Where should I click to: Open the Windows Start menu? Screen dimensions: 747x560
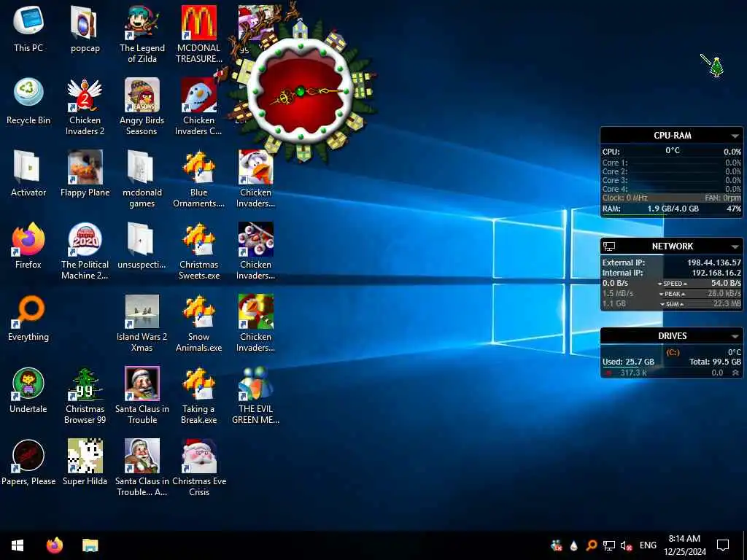point(18,545)
